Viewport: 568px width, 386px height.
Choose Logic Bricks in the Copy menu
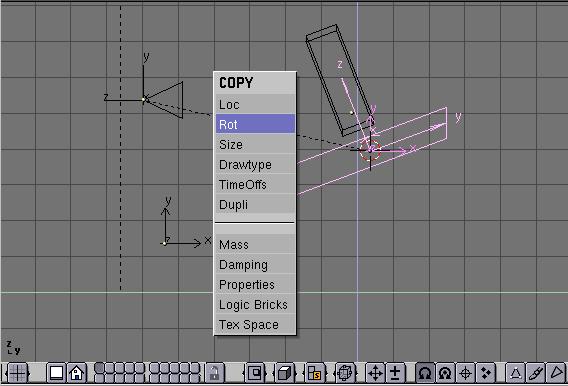[x=255, y=305]
